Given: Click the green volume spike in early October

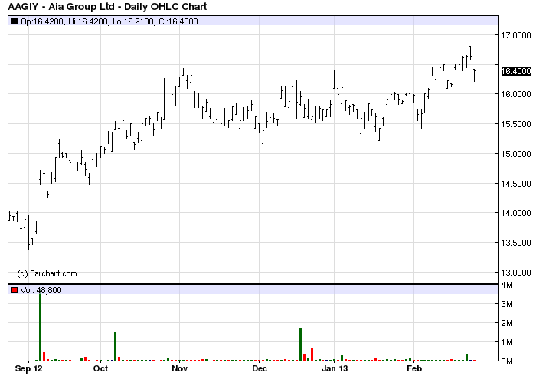Looking at the screenshot, I should point(115,346).
